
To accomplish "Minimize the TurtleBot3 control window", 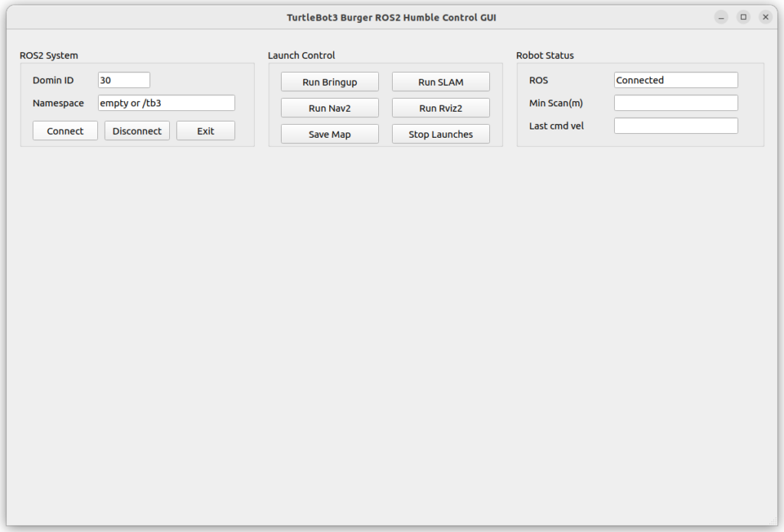I will [x=721, y=18].
